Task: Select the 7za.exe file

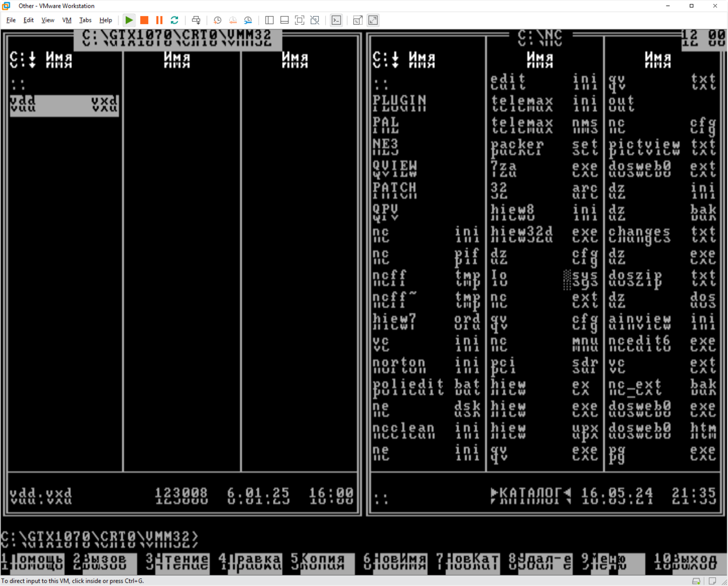Action: pos(544,169)
